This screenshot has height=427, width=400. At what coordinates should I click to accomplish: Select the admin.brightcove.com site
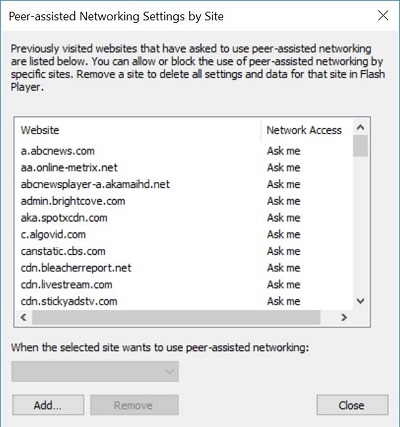coord(184,201)
